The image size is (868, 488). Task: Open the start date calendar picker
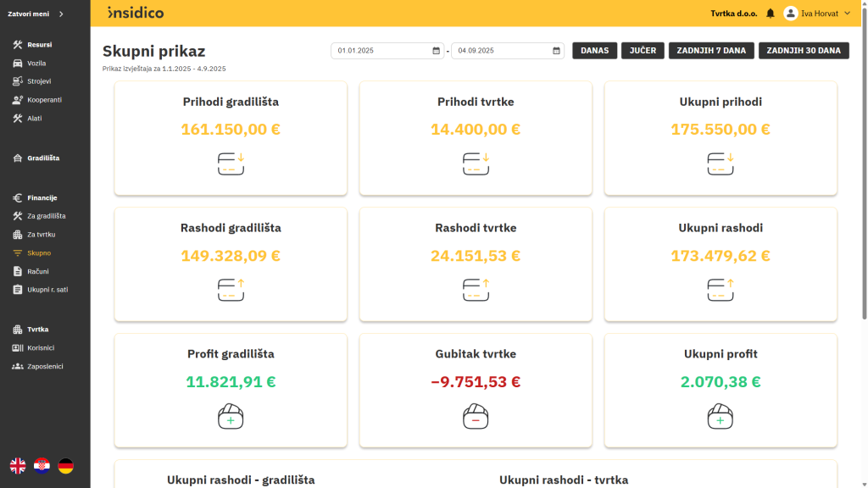[x=435, y=50]
